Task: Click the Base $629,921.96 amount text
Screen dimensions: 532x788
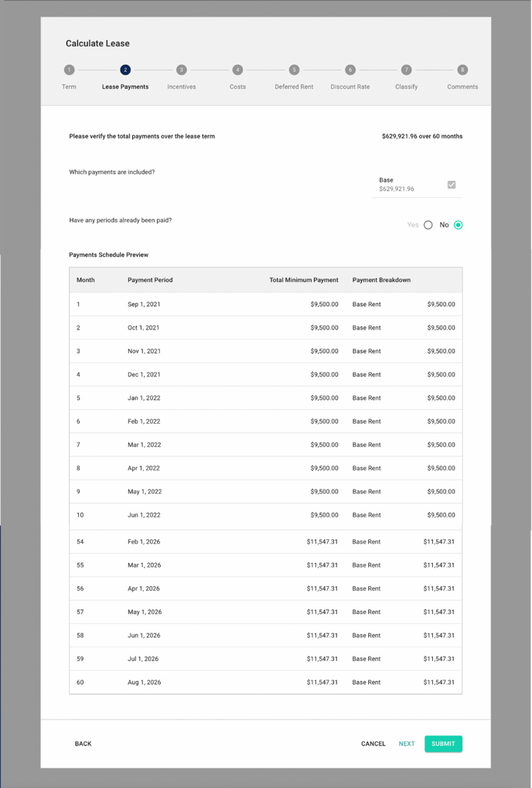Action: tap(397, 189)
